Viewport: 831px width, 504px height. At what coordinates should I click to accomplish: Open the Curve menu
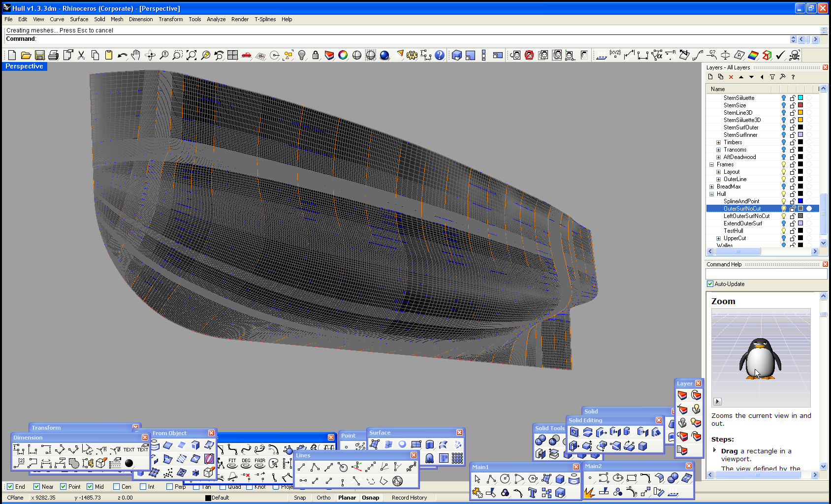(57, 19)
